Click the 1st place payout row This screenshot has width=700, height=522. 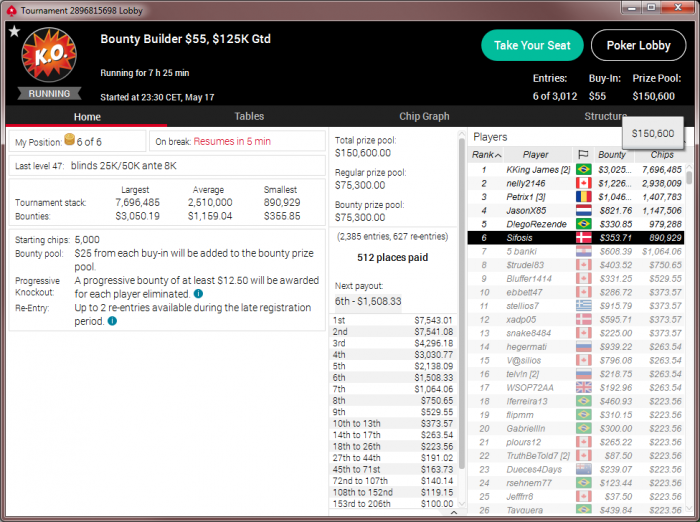pos(392,320)
